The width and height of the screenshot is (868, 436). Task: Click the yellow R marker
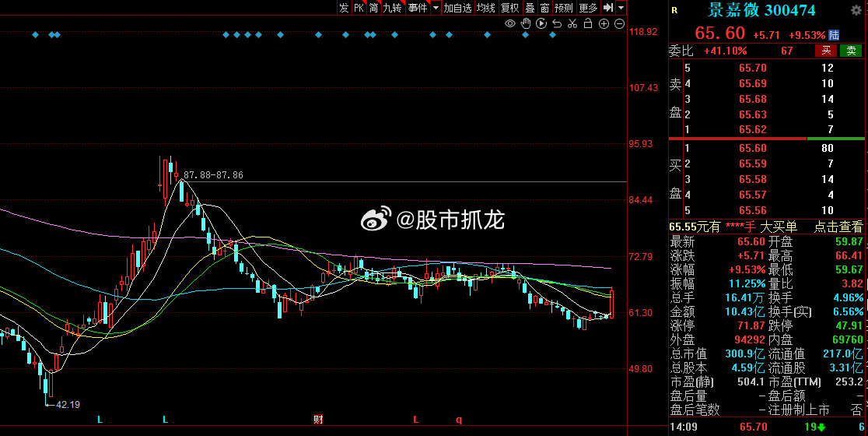(674, 10)
